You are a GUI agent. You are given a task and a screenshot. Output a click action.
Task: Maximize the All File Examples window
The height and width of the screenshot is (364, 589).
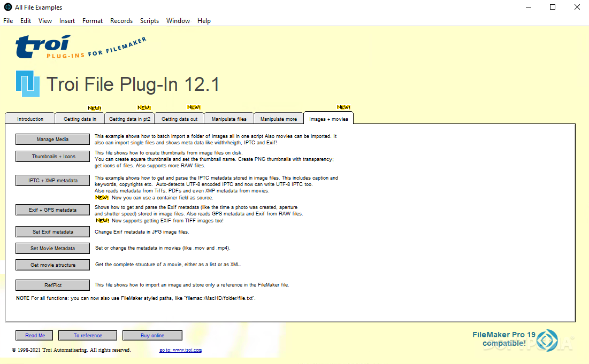point(552,7)
